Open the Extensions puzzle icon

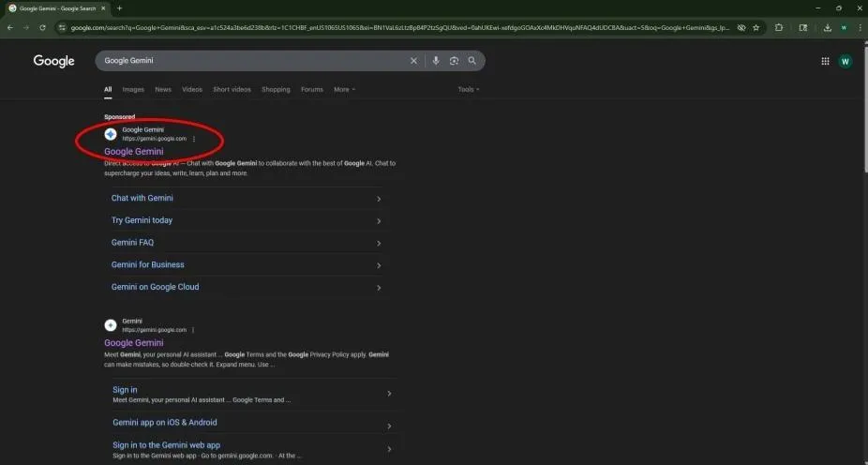pyautogui.click(x=779, y=28)
